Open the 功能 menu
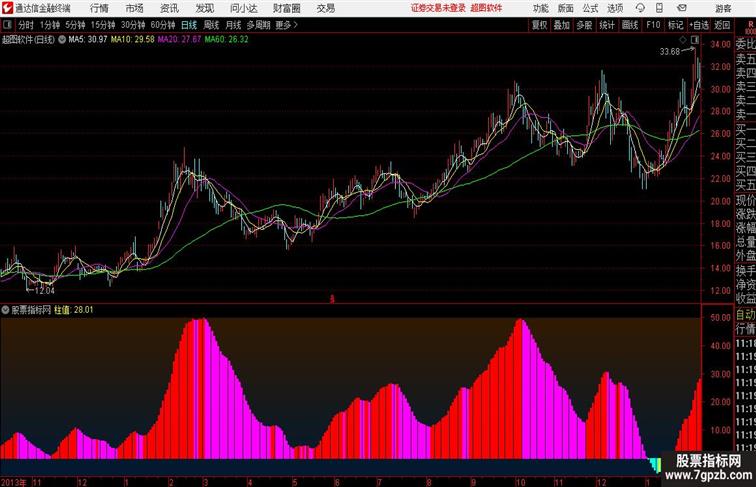Screen dimensions: 756x487 (x=541, y=8)
